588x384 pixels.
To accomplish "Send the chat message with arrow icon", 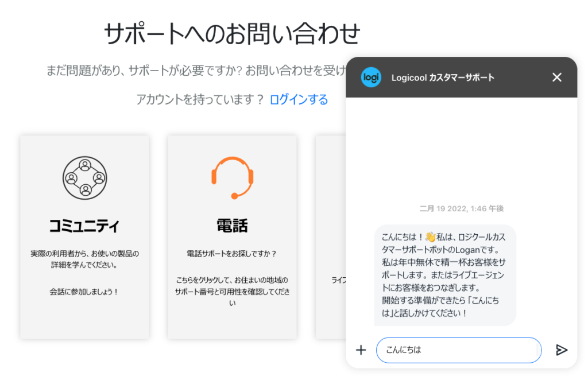I will pos(562,350).
